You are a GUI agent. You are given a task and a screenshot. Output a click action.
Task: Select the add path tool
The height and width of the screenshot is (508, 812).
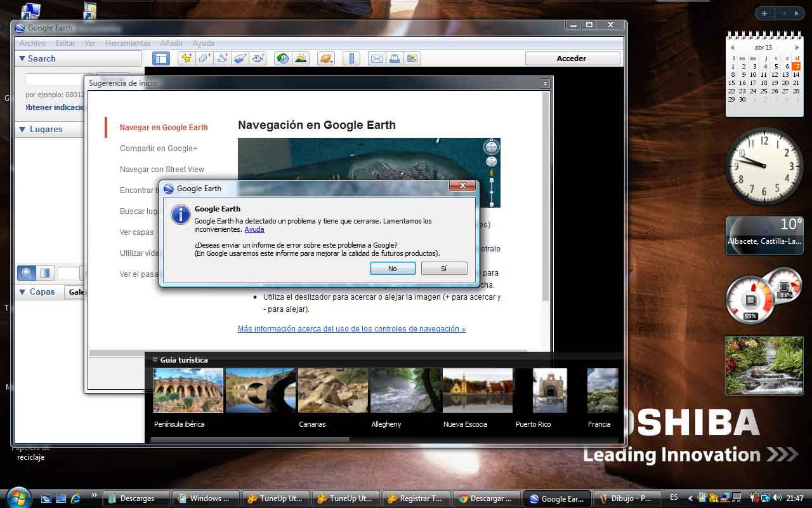(222, 58)
